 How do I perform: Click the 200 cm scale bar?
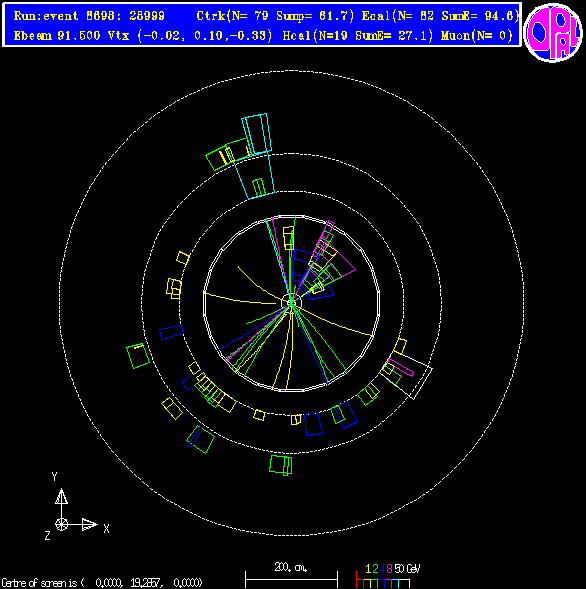[x=291, y=580]
